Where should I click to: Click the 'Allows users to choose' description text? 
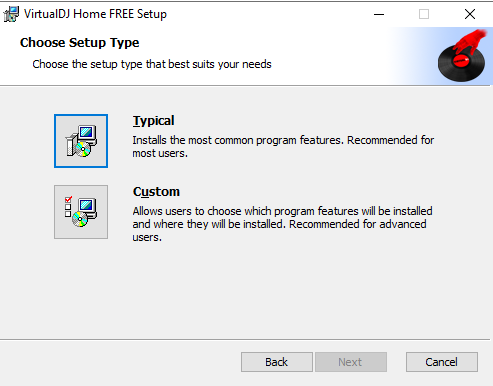click(x=282, y=224)
